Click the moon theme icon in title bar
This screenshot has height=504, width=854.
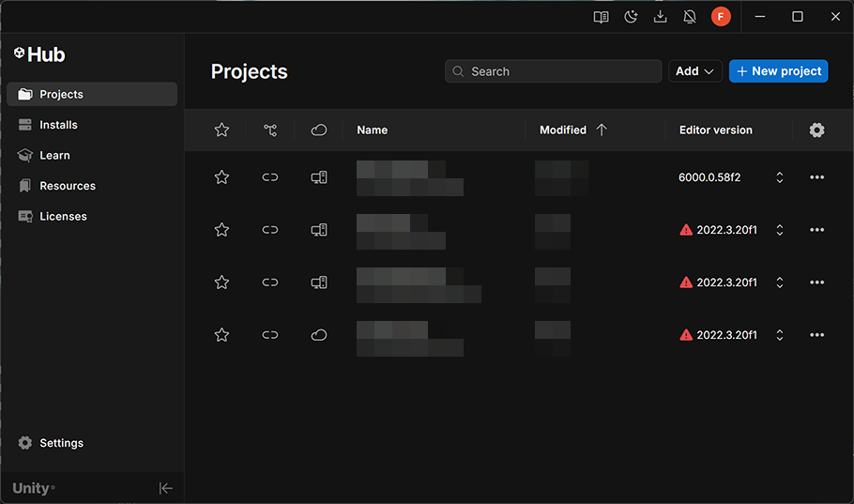click(631, 17)
